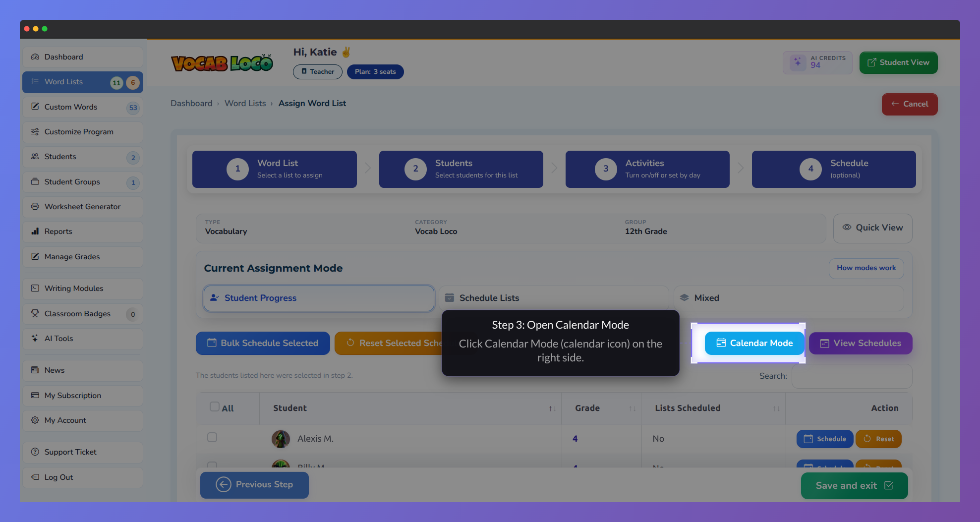Go to the Dashboard breadcrumb
Screen dimensions: 980x522
point(191,103)
